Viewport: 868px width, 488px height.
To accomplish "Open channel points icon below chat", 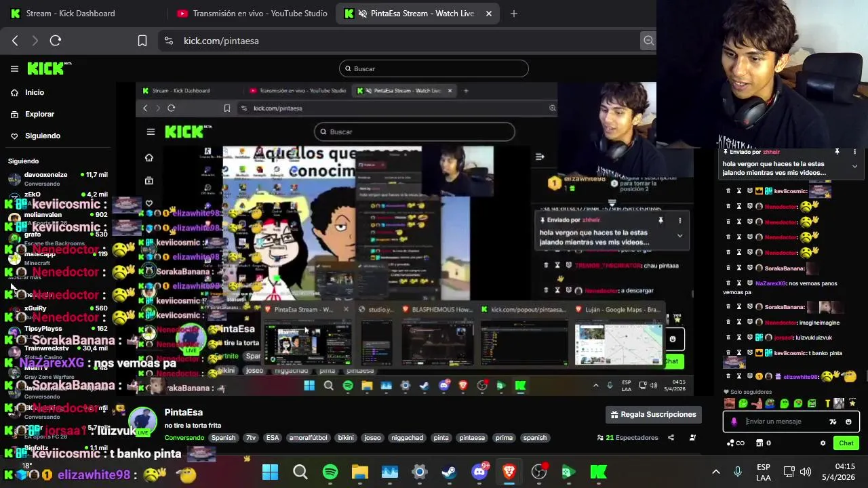I will click(735, 443).
